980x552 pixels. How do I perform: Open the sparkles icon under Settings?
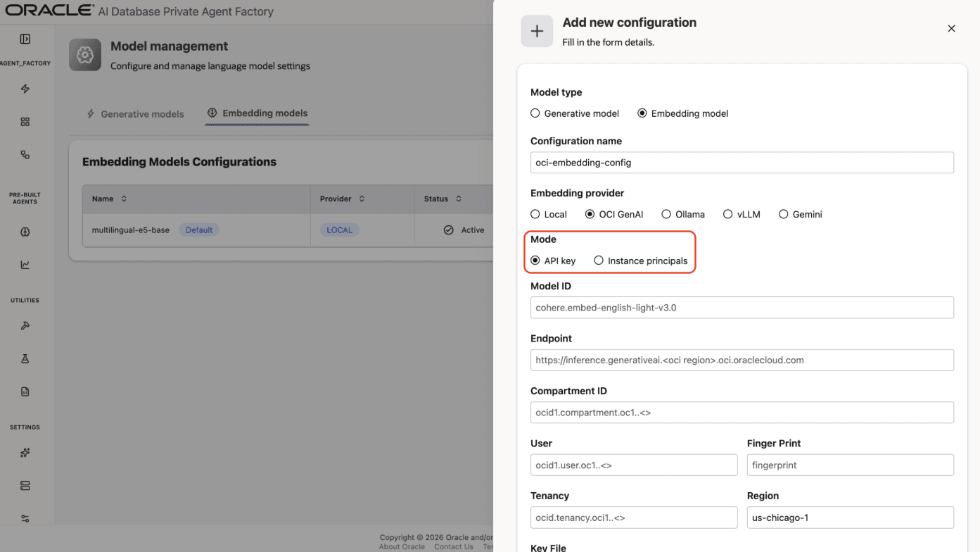point(25,453)
